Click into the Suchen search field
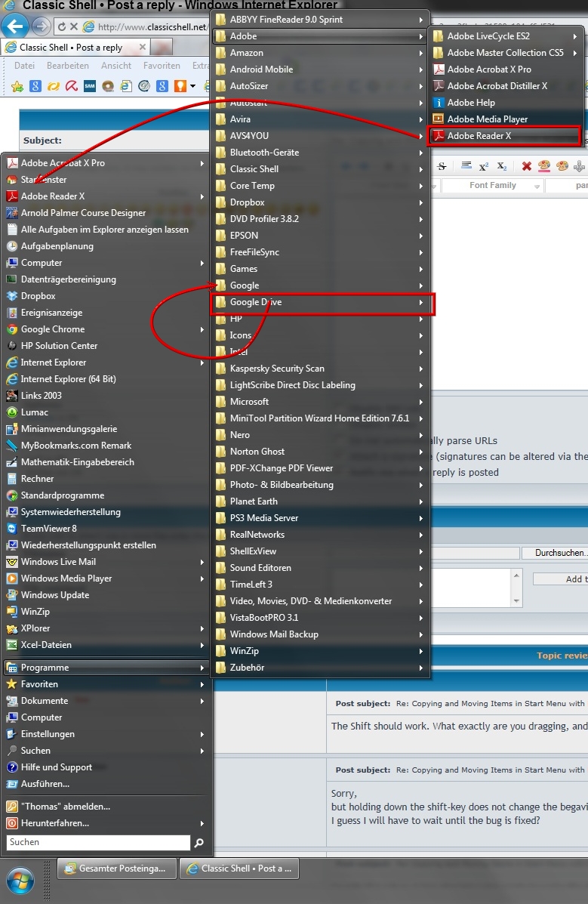Screen dimensions: 588x904 pos(99,842)
